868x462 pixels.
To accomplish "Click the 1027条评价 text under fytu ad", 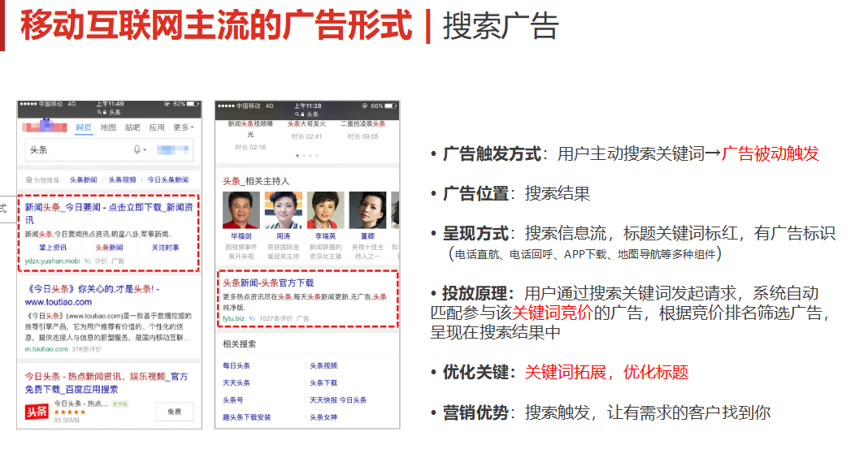I will (x=276, y=319).
